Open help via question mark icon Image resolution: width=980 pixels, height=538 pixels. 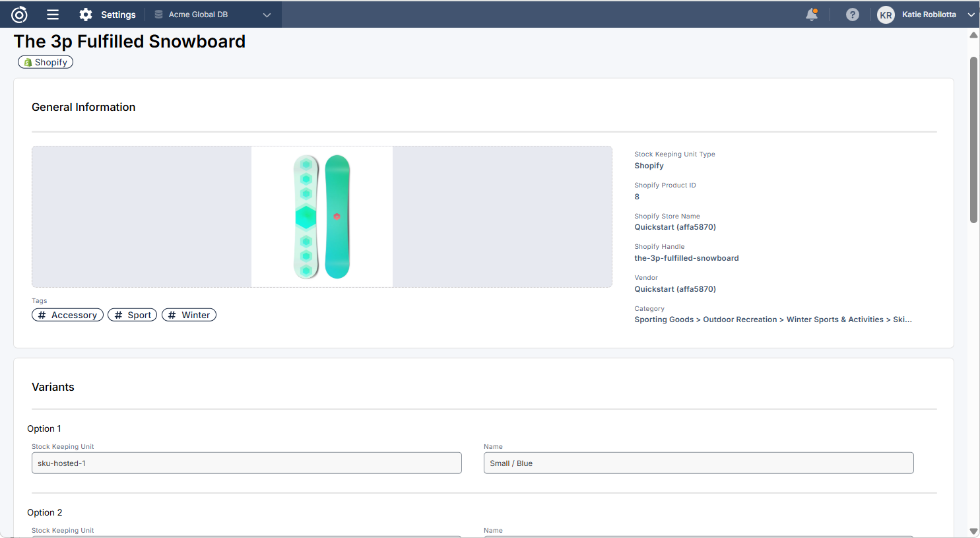pos(853,15)
